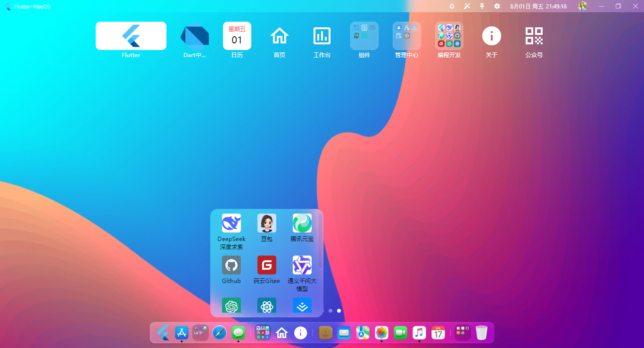Open 腾讯元宝 from the folder popup
This screenshot has height=348, width=644.
point(302,223)
